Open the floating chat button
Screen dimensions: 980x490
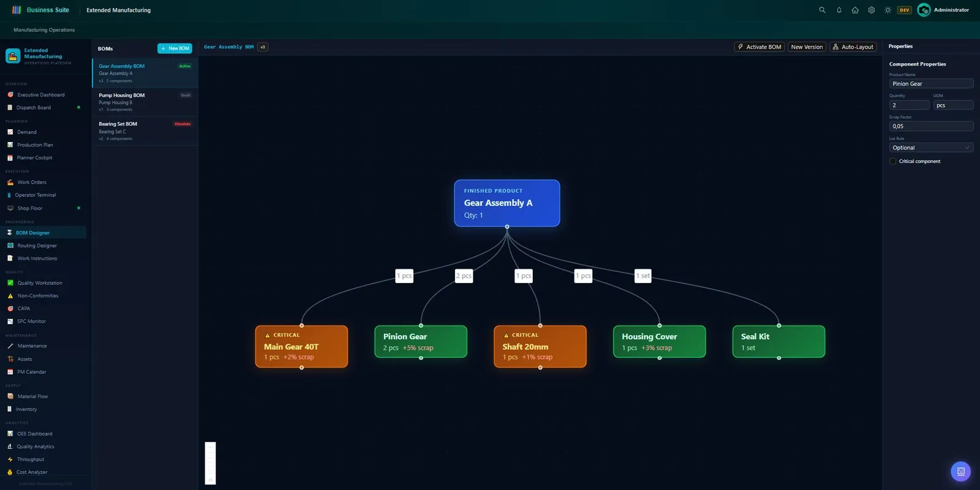(960, 471)
